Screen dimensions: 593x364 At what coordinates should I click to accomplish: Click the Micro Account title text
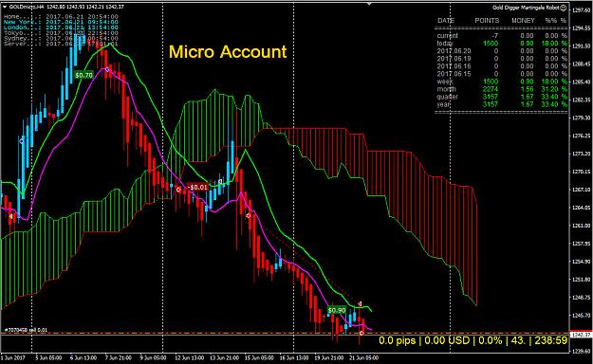(x=228, y=52)
